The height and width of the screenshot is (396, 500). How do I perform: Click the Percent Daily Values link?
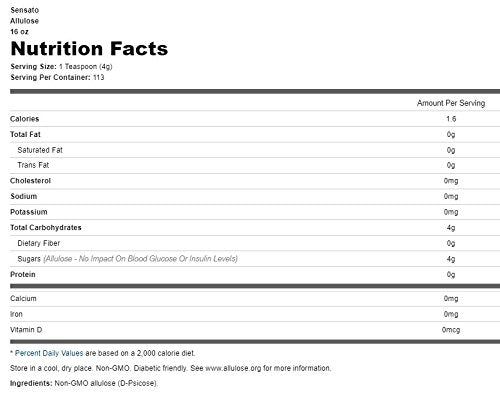(49, 353)
